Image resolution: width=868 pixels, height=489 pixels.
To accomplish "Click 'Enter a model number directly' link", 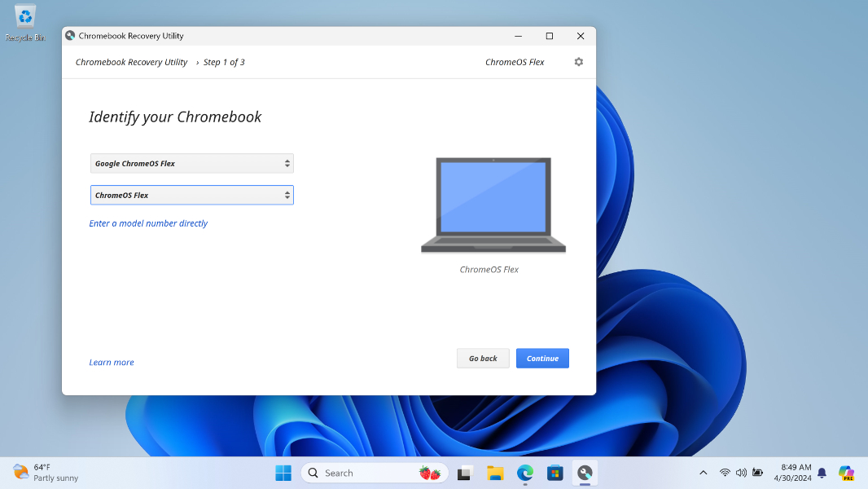I will click(148, 223).
